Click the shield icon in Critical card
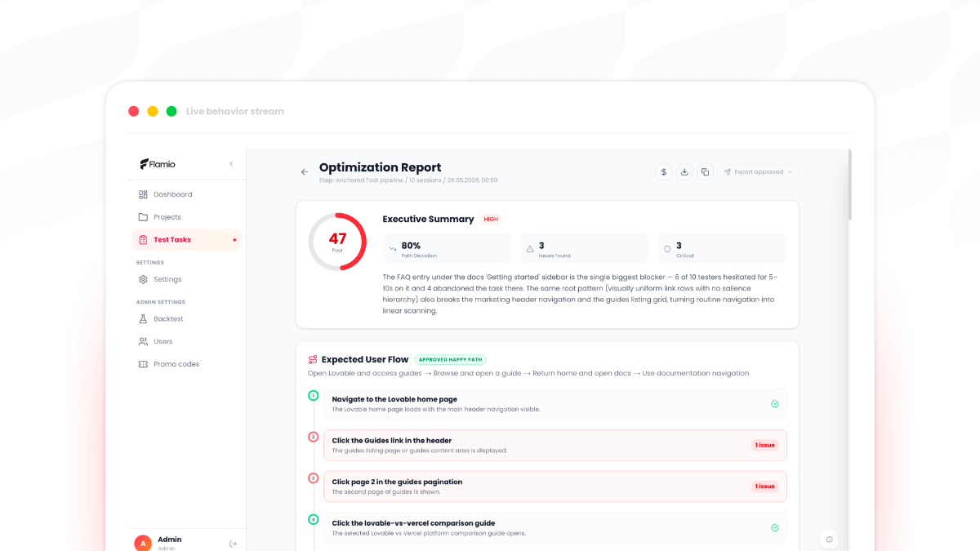The width and height of the screenshot is (980, 551). (667, 249)
